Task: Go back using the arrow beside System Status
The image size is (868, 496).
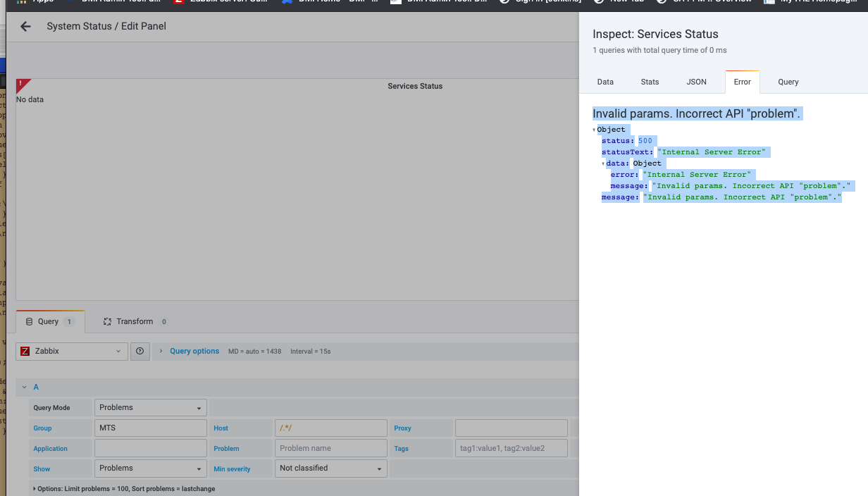Action: click(25, 27)
